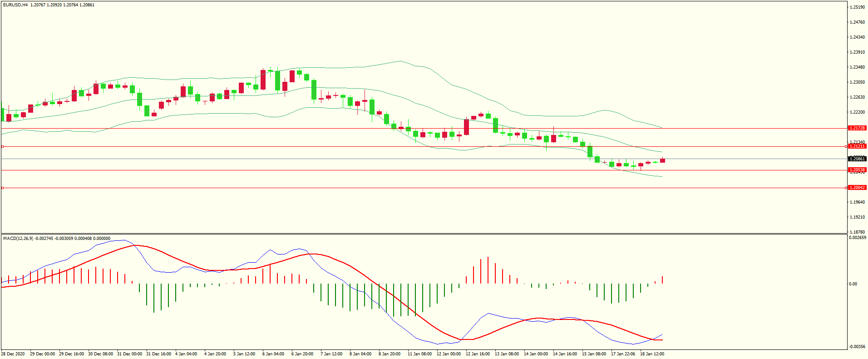Image resolution: width=868 pixels, height=359 pixels.
Task: Click the red 1.21728 price label
Action: 857,128
